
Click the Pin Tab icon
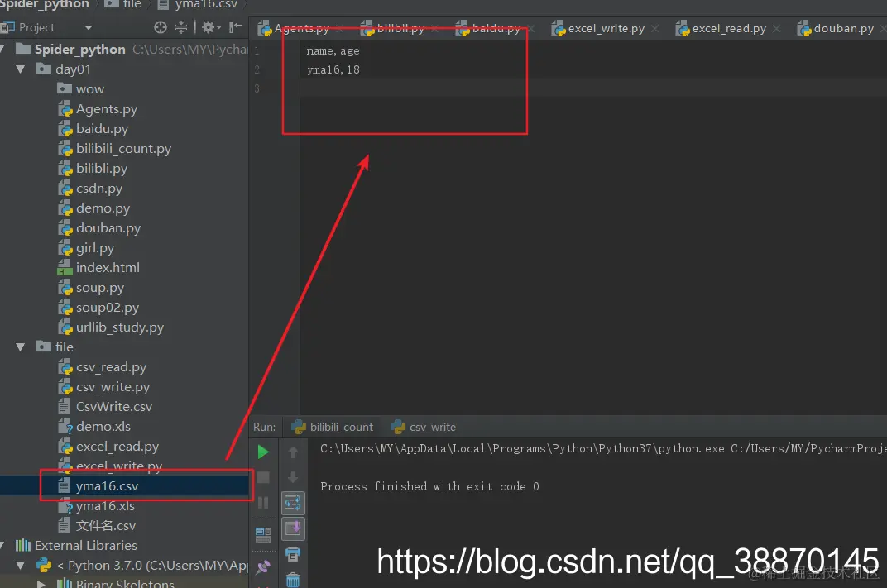pos(263,566)
